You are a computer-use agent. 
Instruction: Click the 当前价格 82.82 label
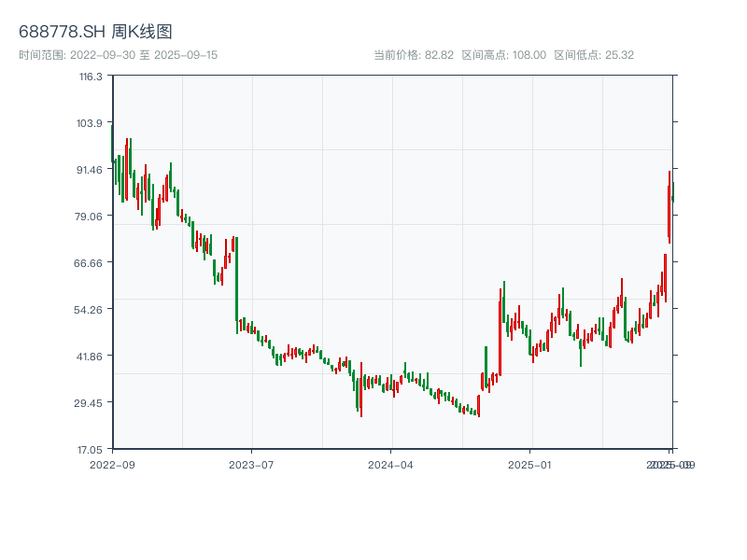pos(414,55)
